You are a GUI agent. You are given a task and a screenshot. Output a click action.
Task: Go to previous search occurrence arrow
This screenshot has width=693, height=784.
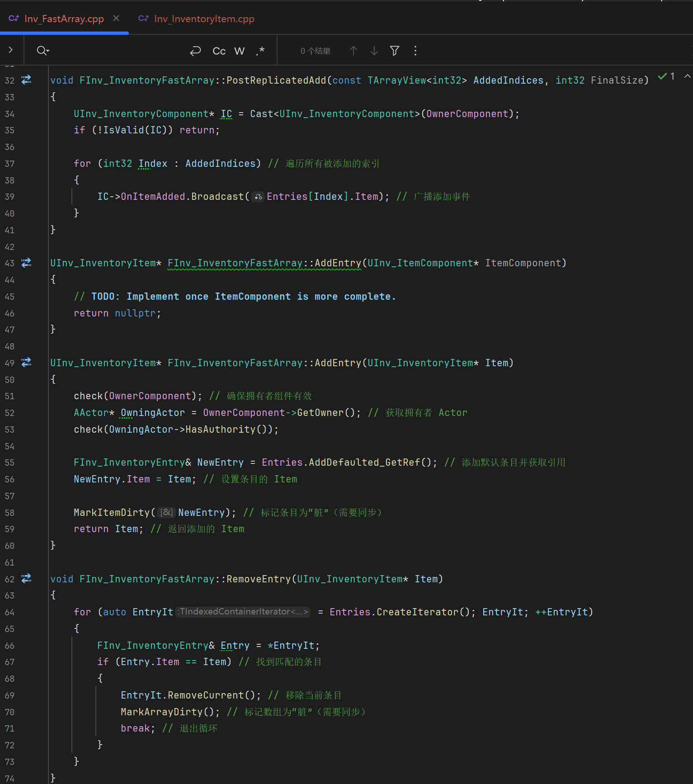[354, 51]
